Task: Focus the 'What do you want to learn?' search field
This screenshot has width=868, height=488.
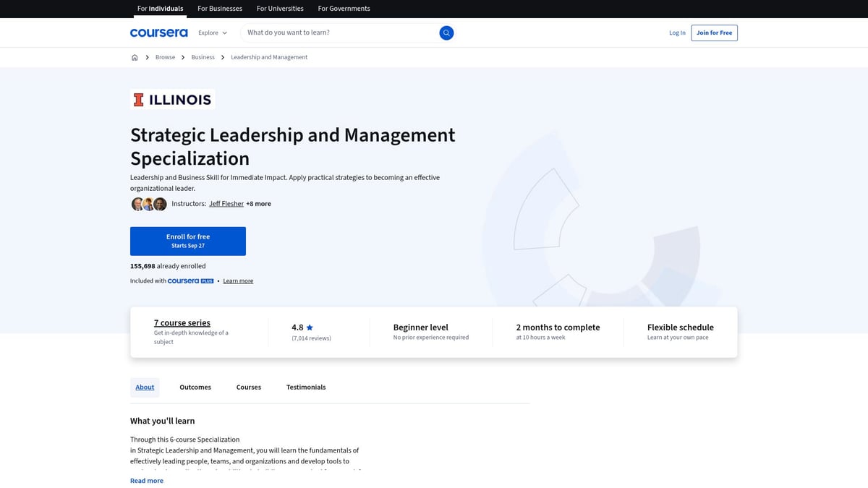Action: pyautogui.click(x=340, y=33)
